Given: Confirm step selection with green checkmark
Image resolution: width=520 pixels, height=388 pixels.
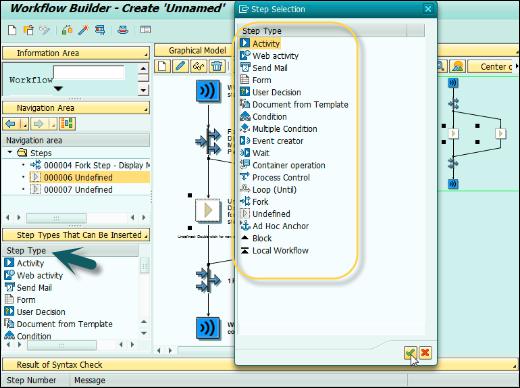Looking at the screenshot, I should pos(410,353).
